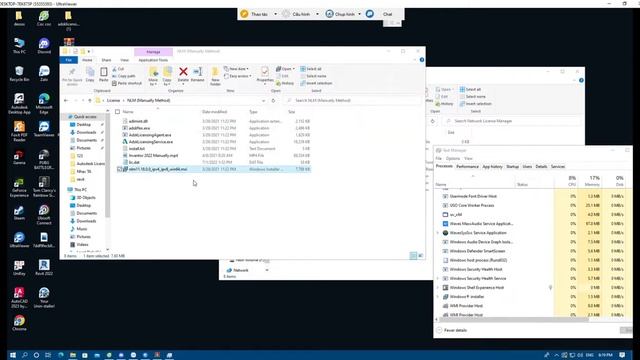Expand Windows Security Health Service process

tap(438, 278)
